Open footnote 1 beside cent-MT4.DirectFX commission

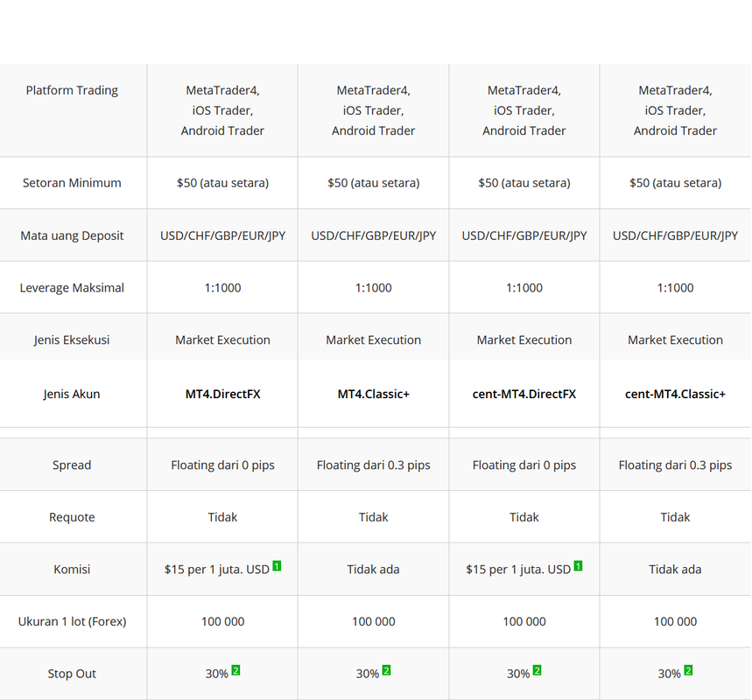point(580,563)
